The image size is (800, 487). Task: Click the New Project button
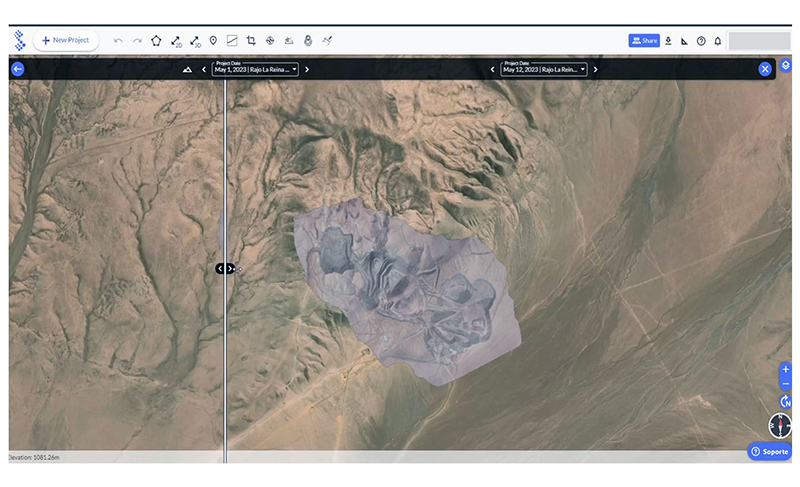pos(65,40)
